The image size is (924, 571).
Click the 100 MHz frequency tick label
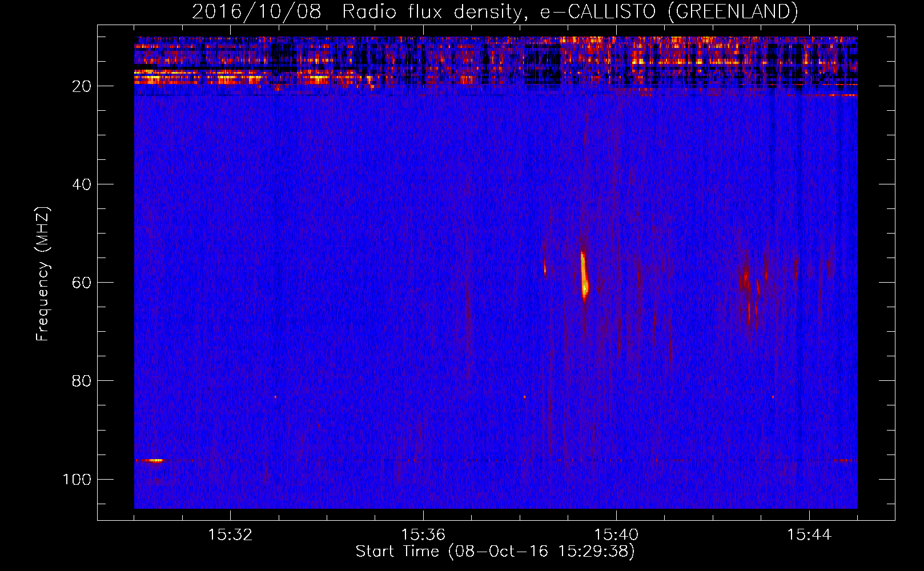[77, 479]
